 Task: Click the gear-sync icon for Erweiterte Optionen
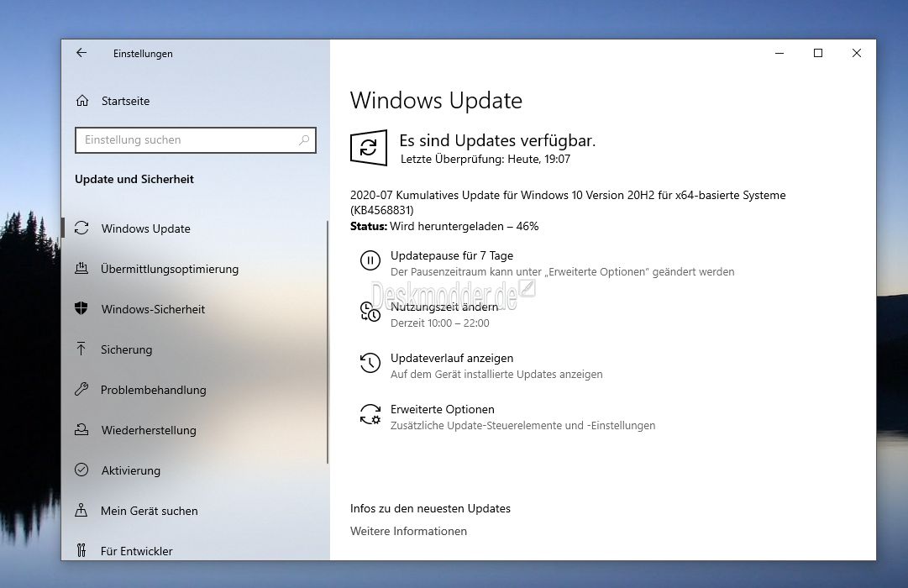370,414
